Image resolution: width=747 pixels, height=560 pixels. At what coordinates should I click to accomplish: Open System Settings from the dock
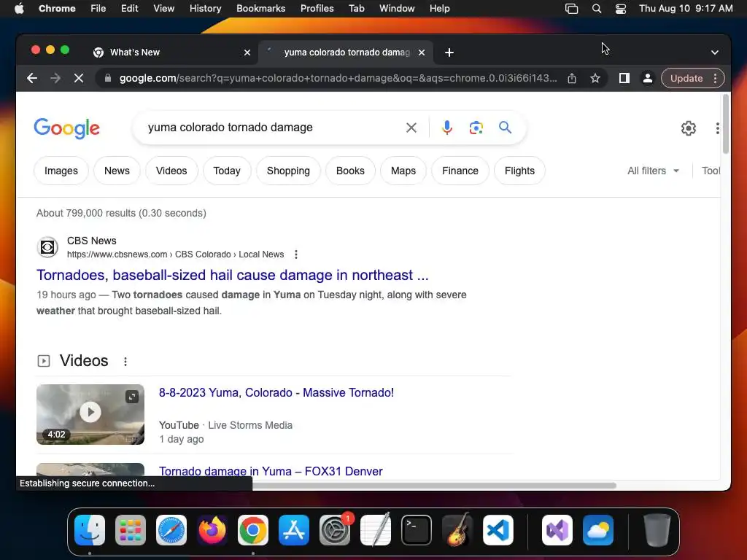click(x=335, y=530)
